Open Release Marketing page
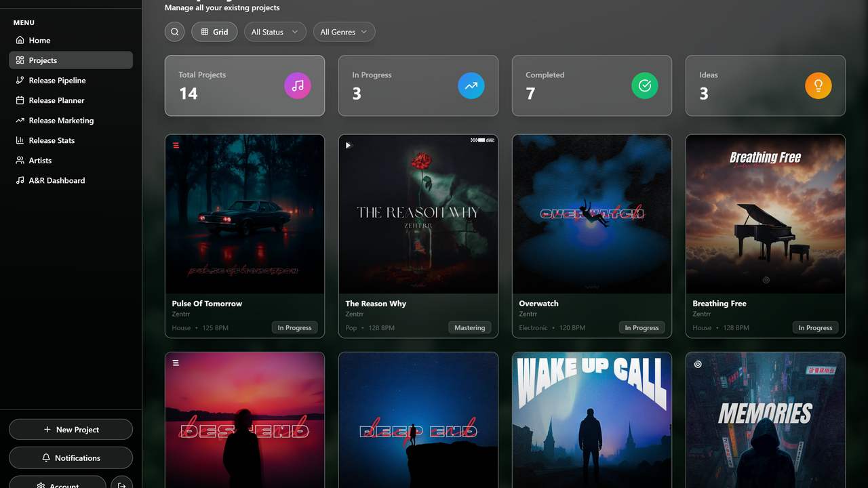The width and height of the screenshot is (868, 488). point(71,120)
